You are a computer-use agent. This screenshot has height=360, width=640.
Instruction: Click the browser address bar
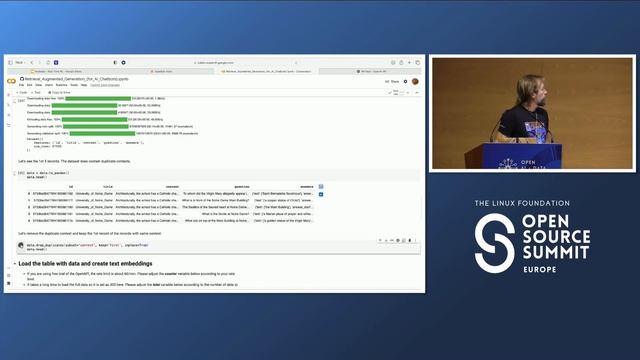click(x=214, y=62)
